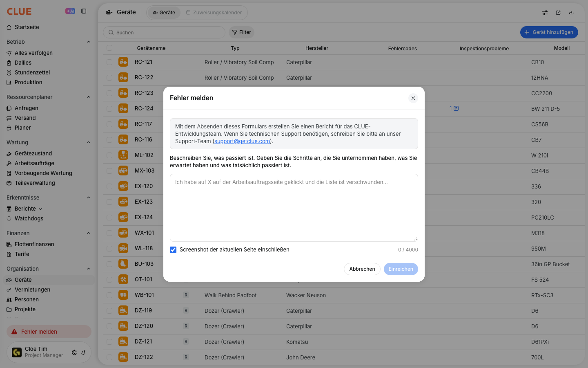Click the download export icon in header

[x=571, y=13]
